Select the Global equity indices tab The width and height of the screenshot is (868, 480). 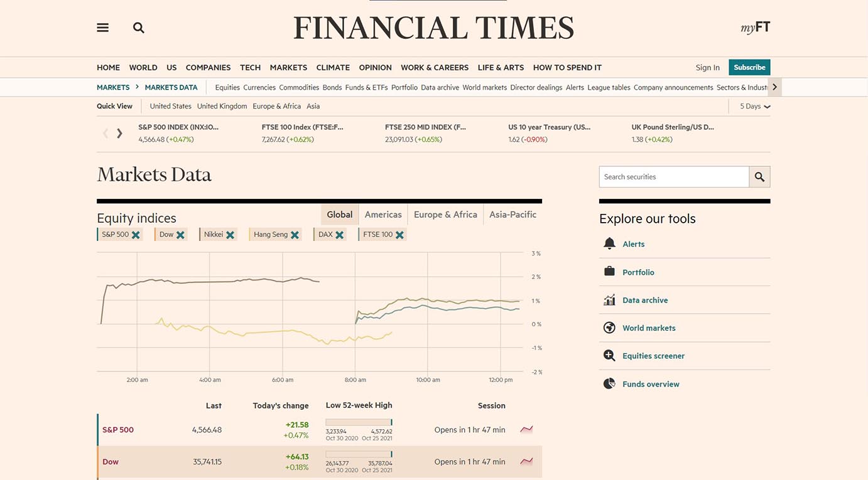click(340, 215)
